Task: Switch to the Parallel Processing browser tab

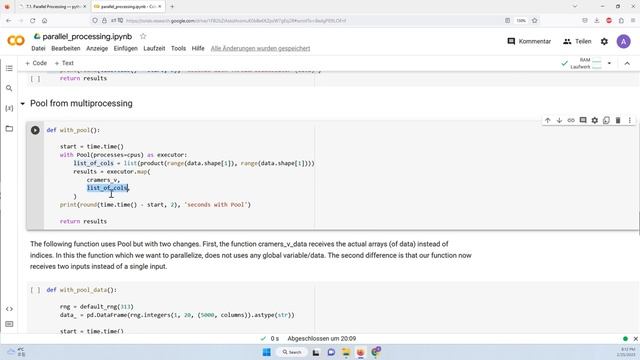Action: 53,7
